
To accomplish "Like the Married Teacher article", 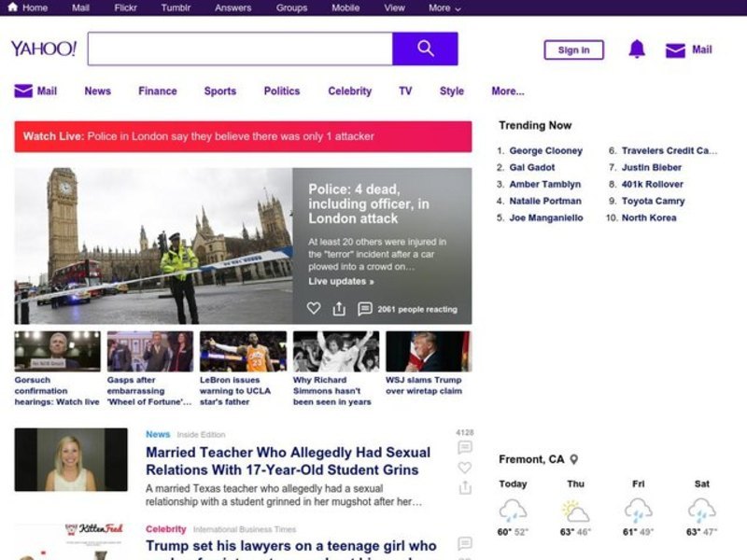I will (x=464, y=468).
